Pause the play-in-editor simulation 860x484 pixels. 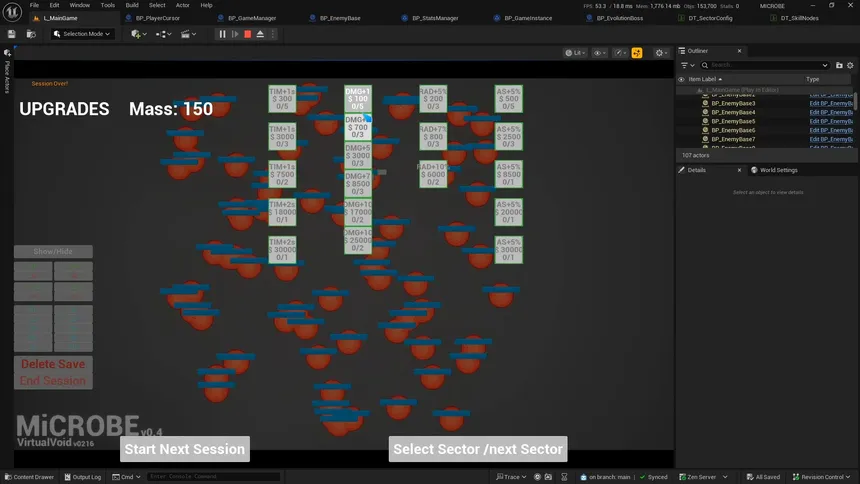click(x=222, y=34)
